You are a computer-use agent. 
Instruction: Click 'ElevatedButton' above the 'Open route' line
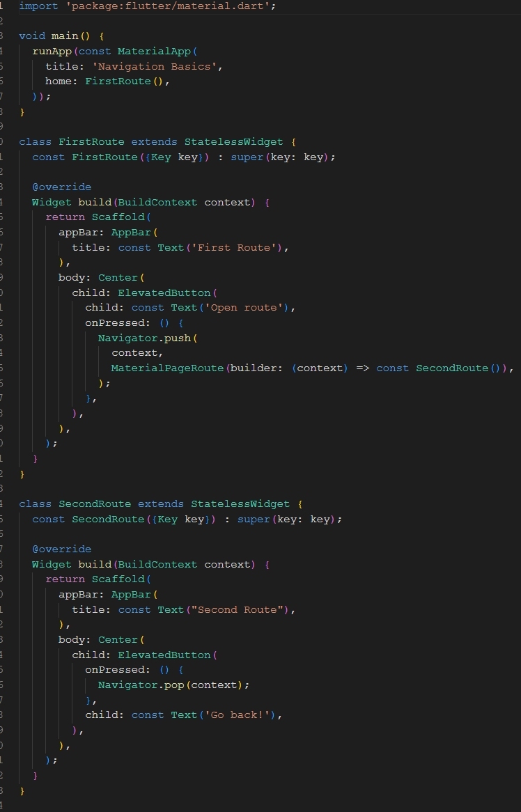[x=164, y=293]
